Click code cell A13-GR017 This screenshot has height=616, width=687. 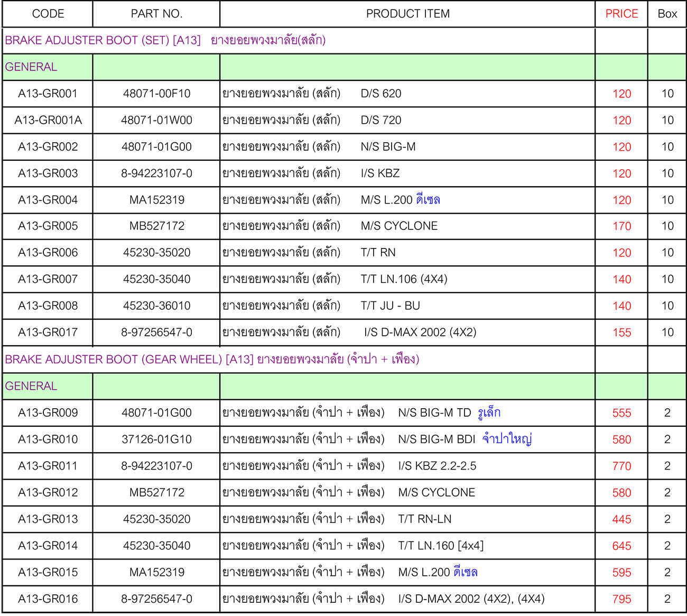tap(48, 332)
